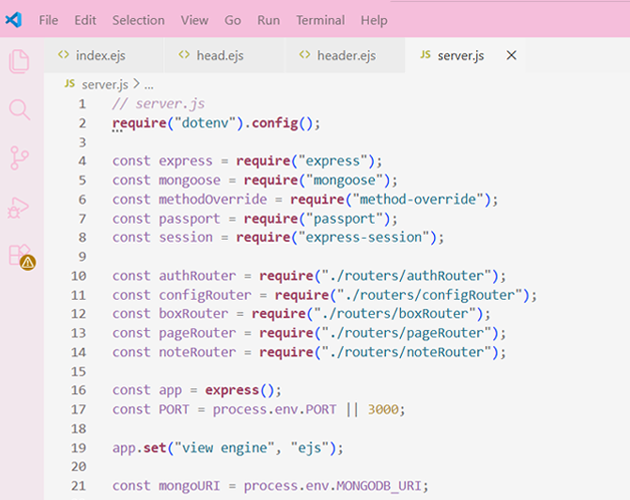630x500 pixels.
Task: Open the Source Control view
Action: click(19, 157)
